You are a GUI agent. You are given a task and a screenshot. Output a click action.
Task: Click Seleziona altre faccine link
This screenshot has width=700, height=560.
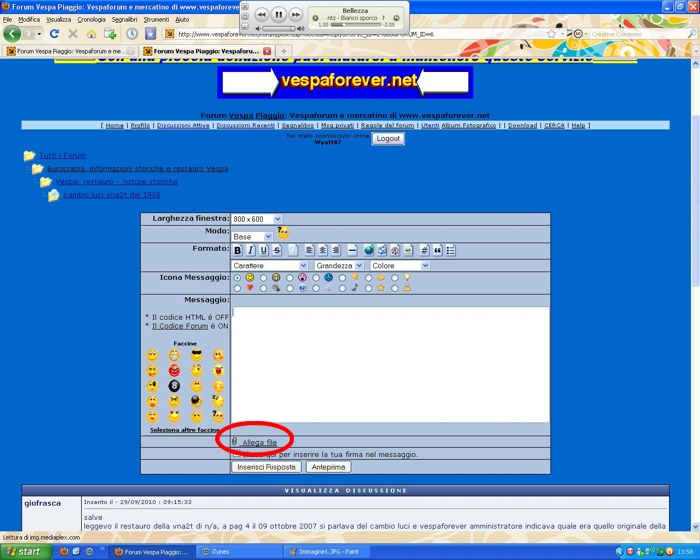tap(184, 430)
